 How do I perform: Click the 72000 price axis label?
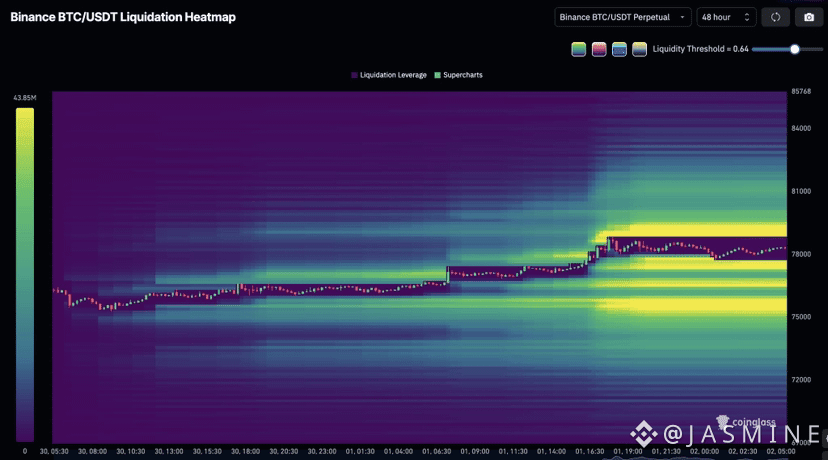pos(801,380)
